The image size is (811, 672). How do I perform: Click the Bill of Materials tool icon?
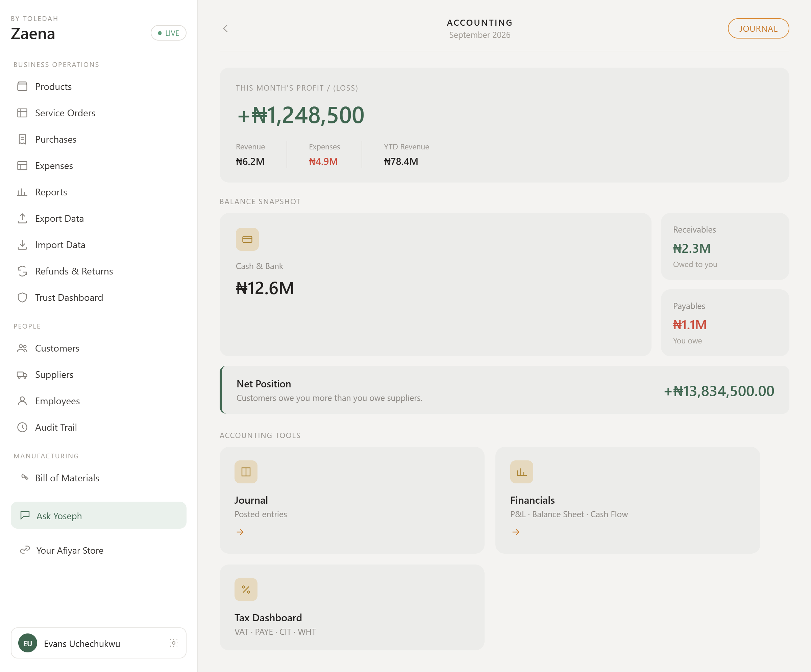tap(25, 477)
